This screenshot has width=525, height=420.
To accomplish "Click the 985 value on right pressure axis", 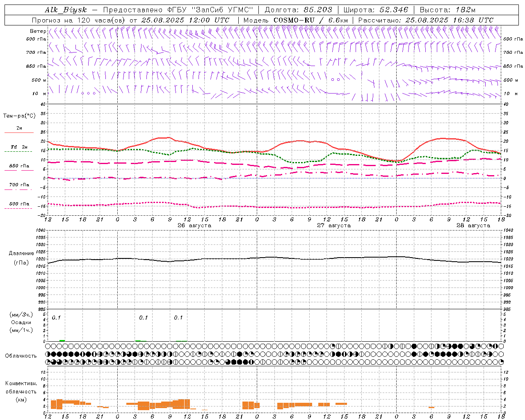I will tap(508, 309).
